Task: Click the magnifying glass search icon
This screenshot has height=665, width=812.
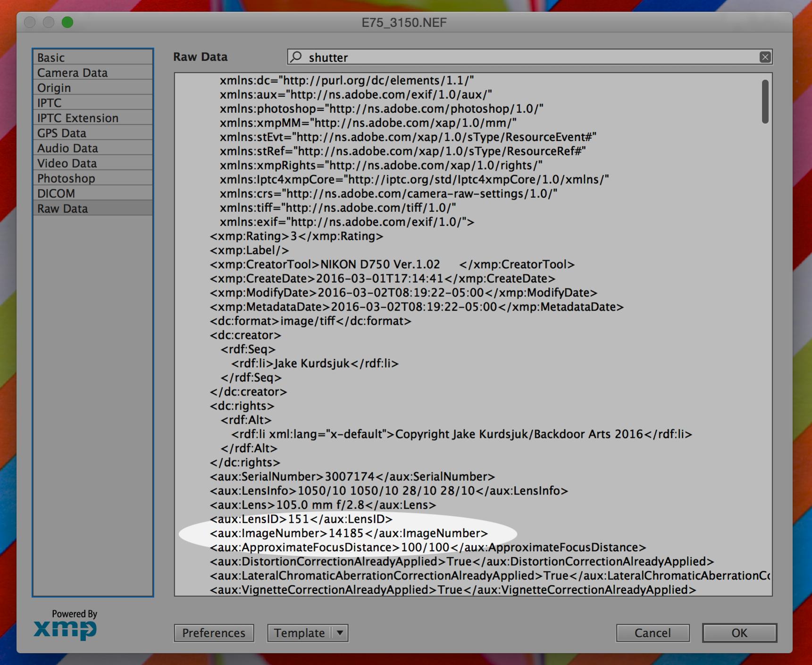Action: [296, 57]
